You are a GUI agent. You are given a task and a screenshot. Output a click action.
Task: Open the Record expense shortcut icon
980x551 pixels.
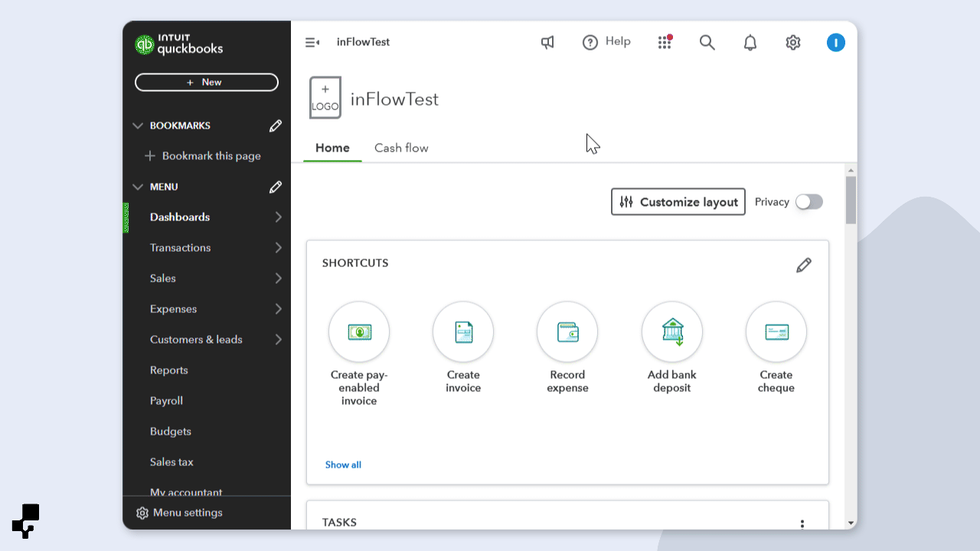point(567,332)
